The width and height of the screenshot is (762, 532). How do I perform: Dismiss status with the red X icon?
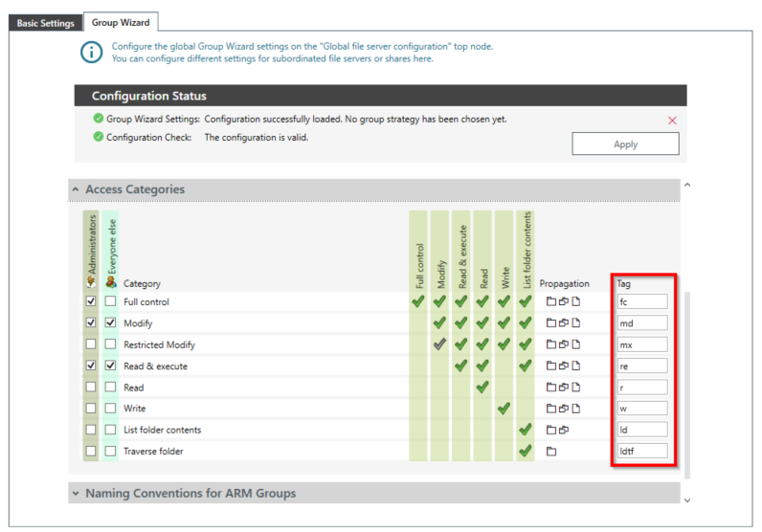tap(672, 121)
